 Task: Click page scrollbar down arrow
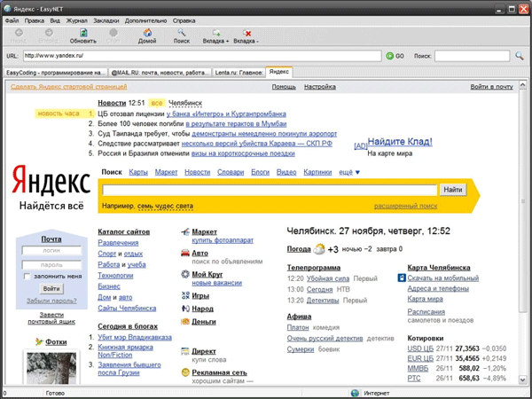tap(522, 379)
